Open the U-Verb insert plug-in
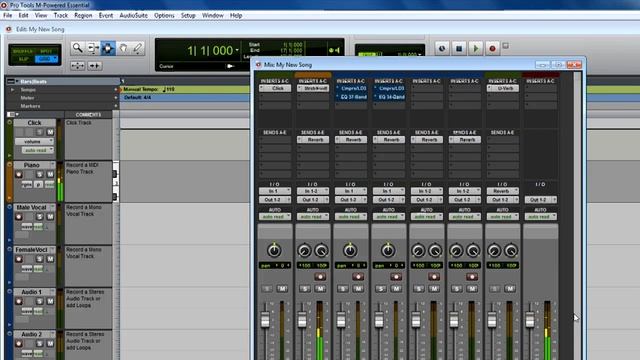Image resolution: width=640 pixels, height=360 pixels. [x=502, y=88]
